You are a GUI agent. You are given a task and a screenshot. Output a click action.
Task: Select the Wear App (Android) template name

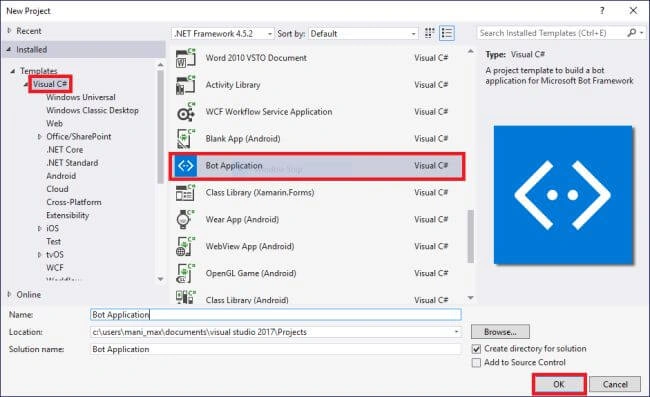(x=242, y=220)
